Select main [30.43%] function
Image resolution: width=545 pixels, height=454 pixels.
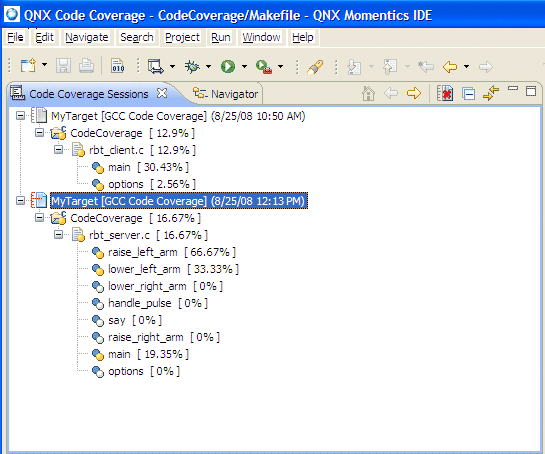pos(148,167)
